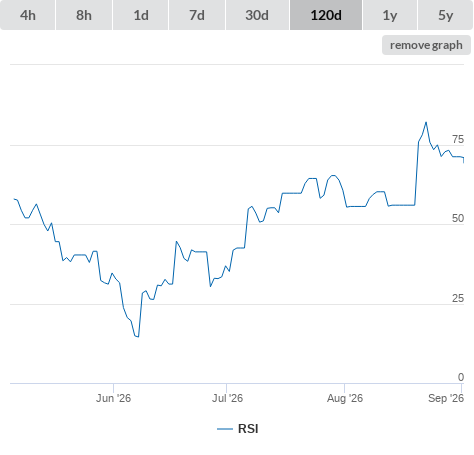Click the RSI peak point above 75
Screen dimensions: 474x455
(x=426, y=123)
